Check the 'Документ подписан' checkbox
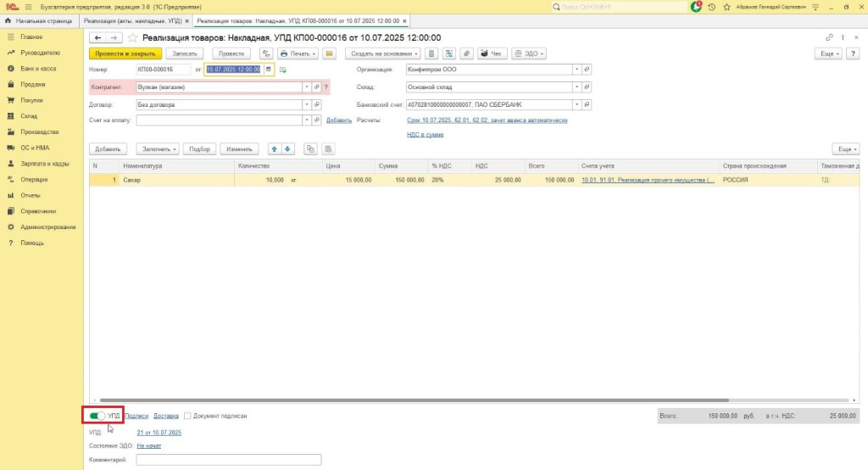The height and width of the screenshot is (470, 868). coord(187,416)
